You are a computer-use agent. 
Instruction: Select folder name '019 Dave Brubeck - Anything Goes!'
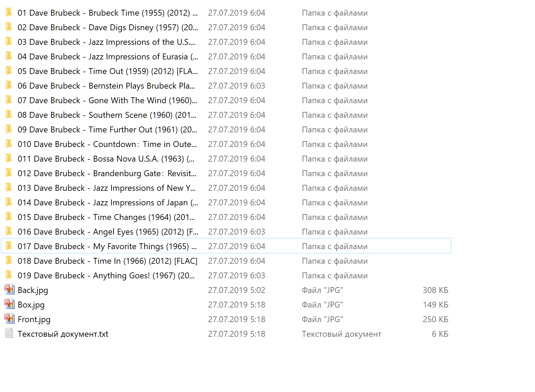click(x=106, y=276)
